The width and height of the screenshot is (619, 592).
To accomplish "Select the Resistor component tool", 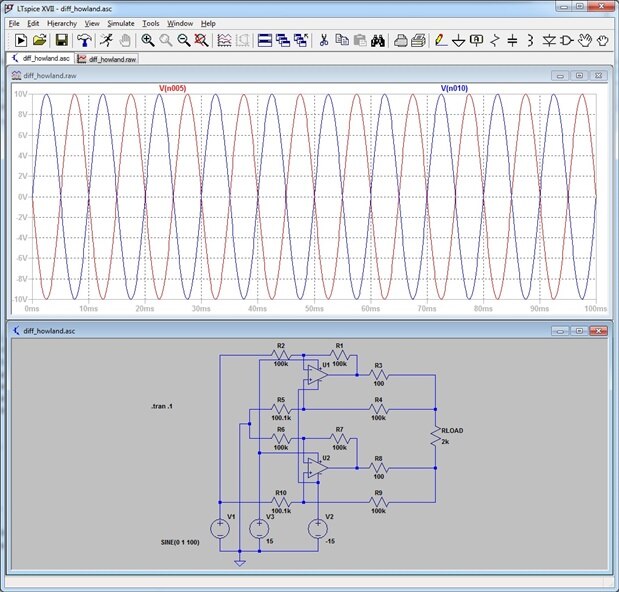I will click(494, 40).
